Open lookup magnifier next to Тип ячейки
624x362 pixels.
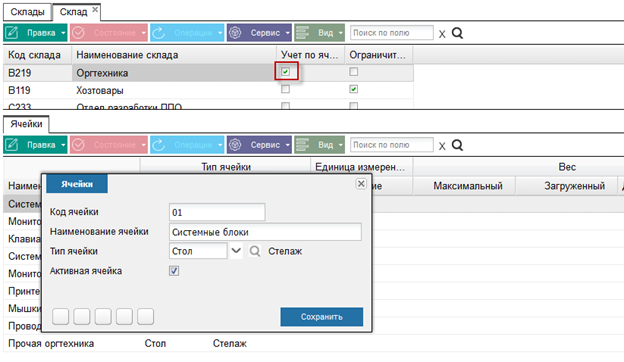point(255,251)
